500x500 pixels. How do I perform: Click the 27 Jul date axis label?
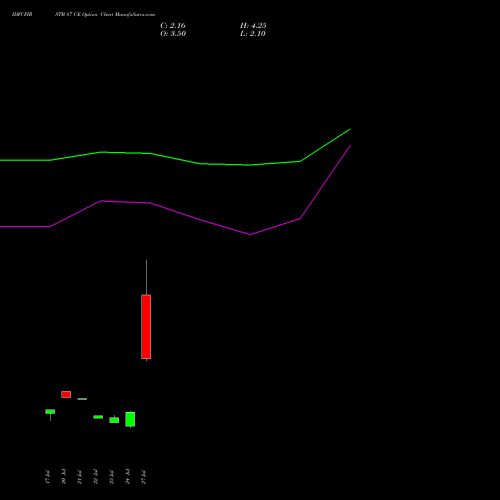tap(143, 477)
